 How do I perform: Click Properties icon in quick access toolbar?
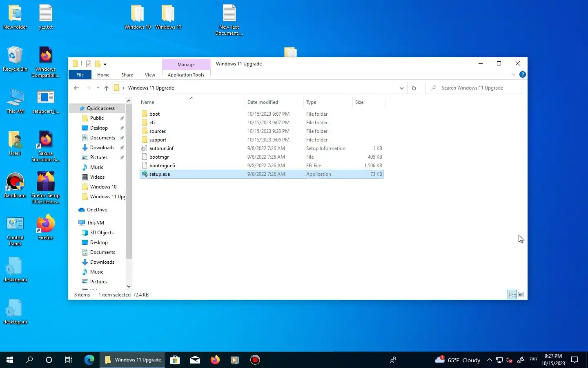coord(88,64)
